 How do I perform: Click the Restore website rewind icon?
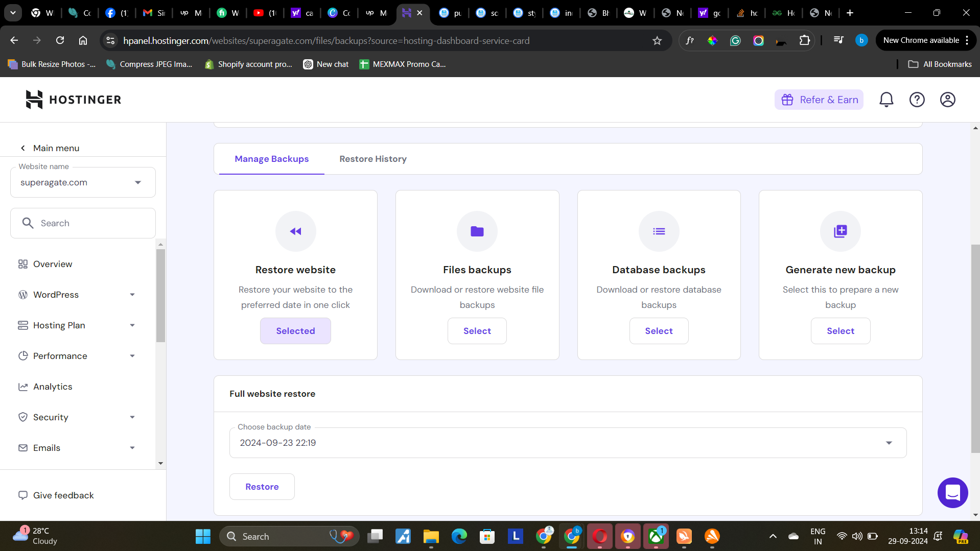[295, 231]
